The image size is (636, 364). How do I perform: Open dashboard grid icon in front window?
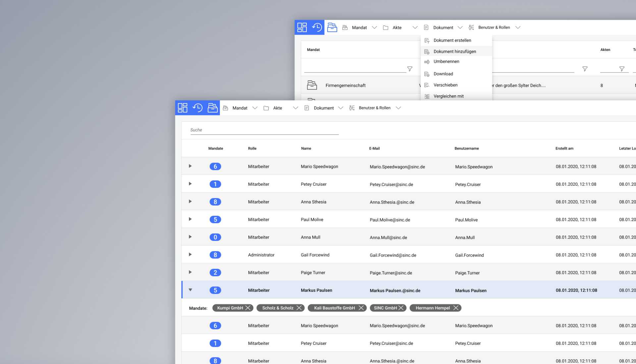pyautogui.click(x=183, y=108)
